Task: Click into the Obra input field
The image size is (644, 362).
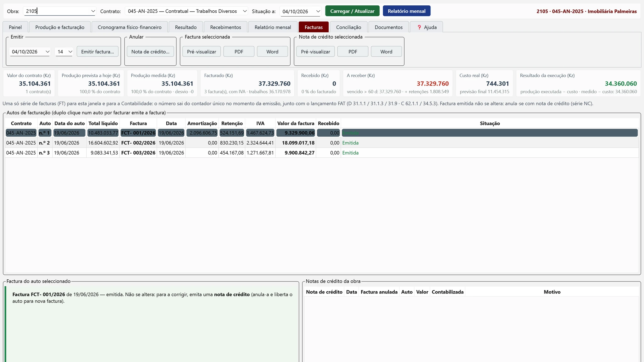Action: 57,11
